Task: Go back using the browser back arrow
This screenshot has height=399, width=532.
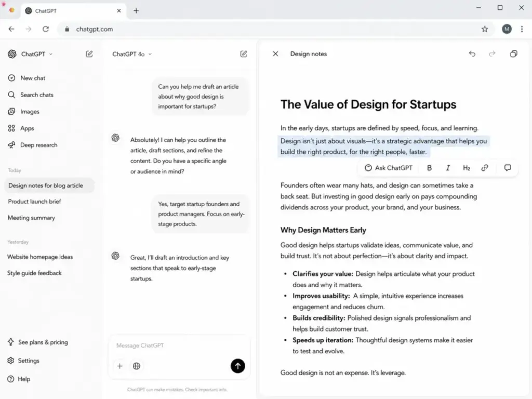Action: tap(11, 29)
